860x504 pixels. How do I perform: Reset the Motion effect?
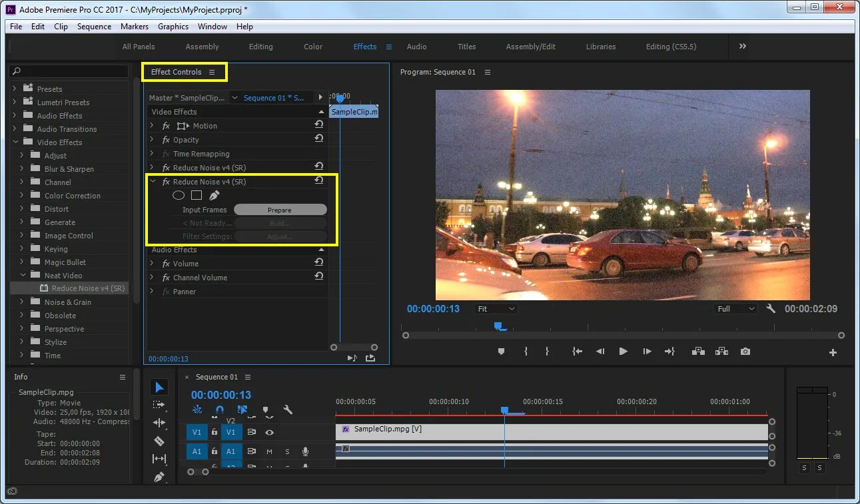point(319,125)
